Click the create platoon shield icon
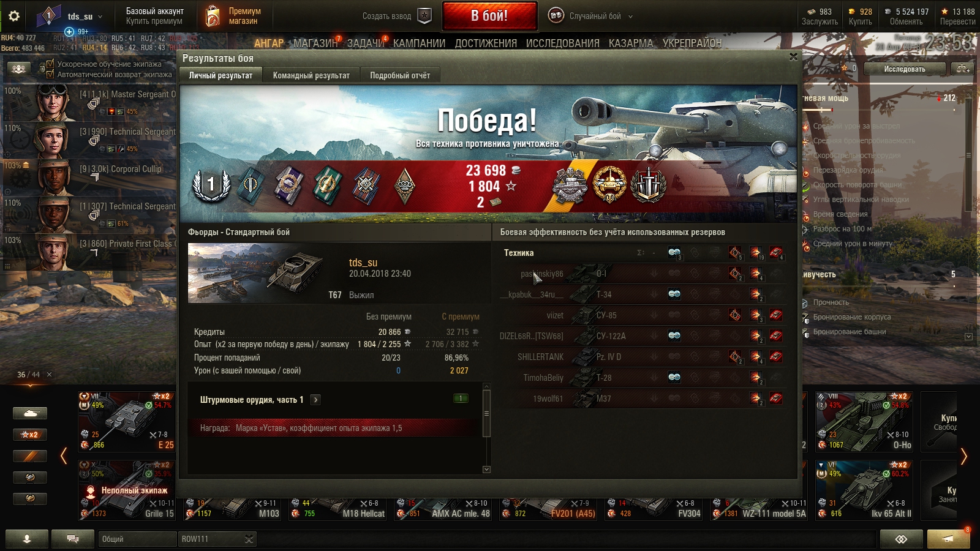Viewport: 980px width, 551px height. point(424,16)
